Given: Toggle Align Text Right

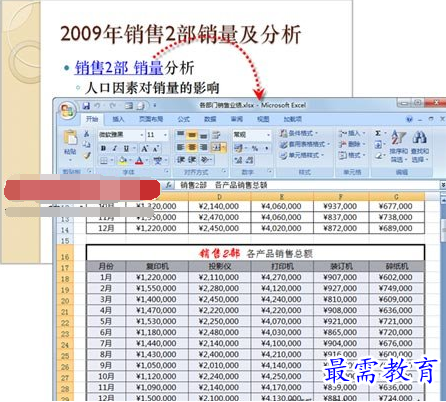Looking at the screenshot, I should click(x=204, y=147).
